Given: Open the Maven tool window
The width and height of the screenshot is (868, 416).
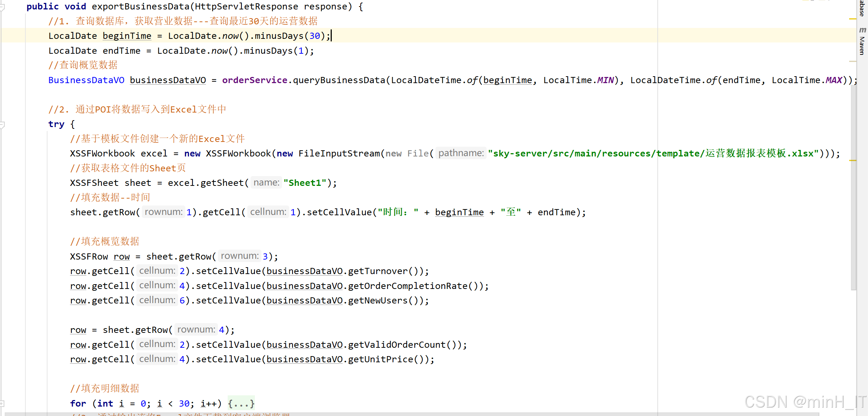Looking at the screenshot, I should pos(863,42).
